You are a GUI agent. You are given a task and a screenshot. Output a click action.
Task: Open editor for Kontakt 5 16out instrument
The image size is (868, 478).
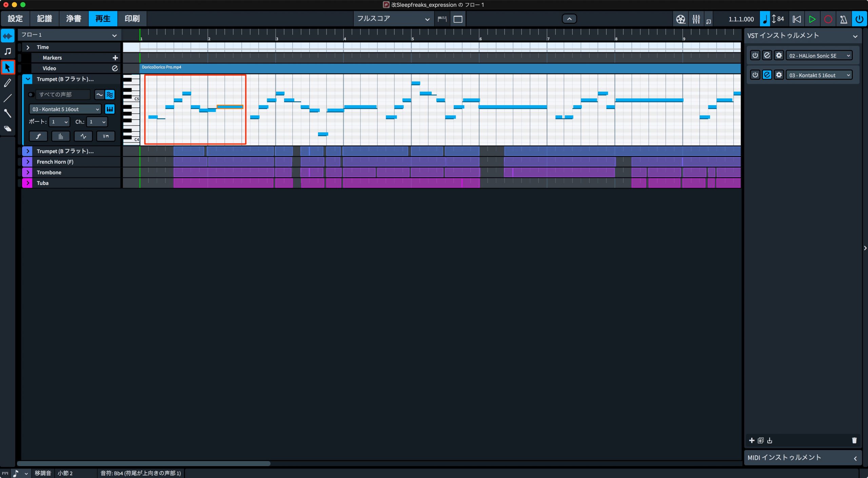(767, 75)
